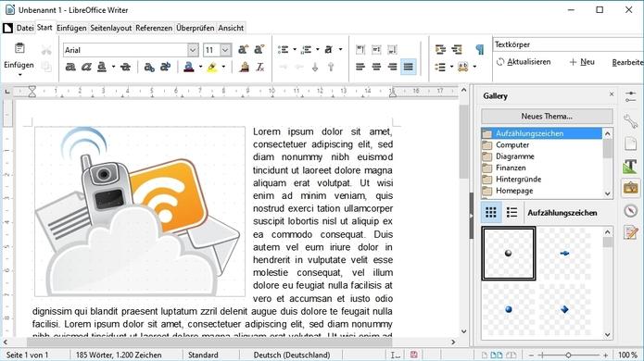Expand the Arial font name dropdown
Viewport: 644px width, 361px height.
pos(193,50)
